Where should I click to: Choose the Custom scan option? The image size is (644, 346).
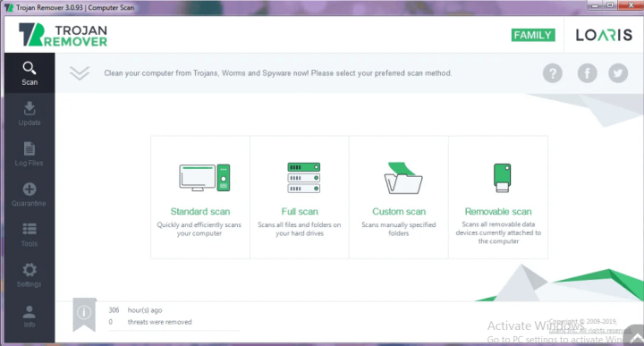point(399,198)
